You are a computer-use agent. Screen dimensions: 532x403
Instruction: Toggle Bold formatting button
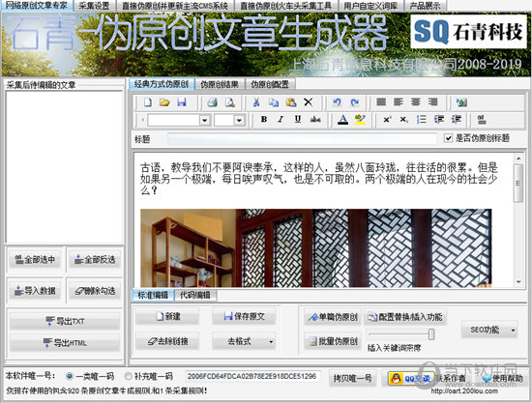(x=264, y=119)
